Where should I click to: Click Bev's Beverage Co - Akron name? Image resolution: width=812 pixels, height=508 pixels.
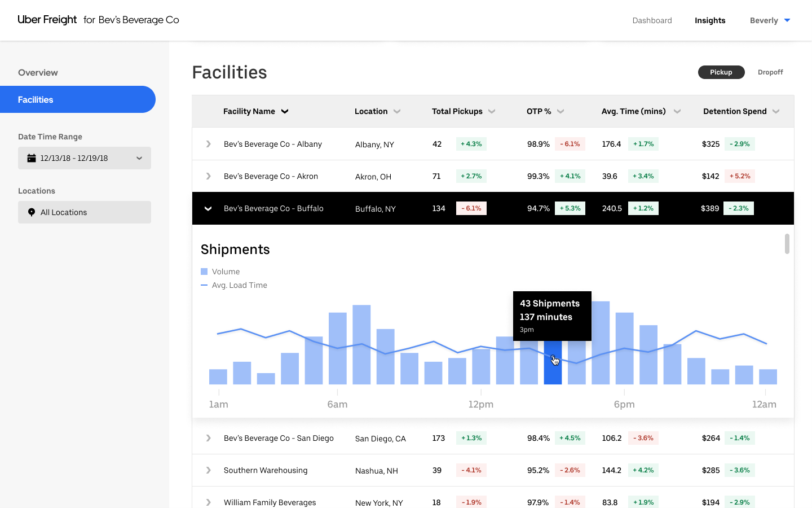point(271,176)
